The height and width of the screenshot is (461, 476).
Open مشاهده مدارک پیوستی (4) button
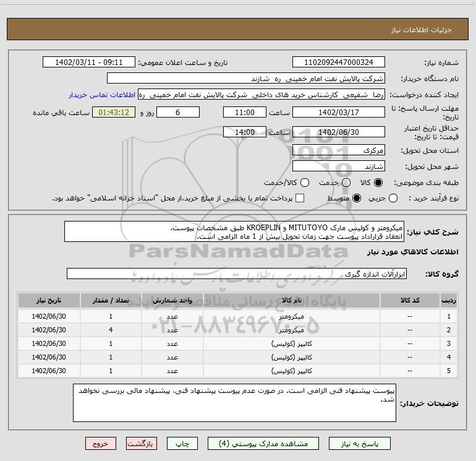(263, 444)
